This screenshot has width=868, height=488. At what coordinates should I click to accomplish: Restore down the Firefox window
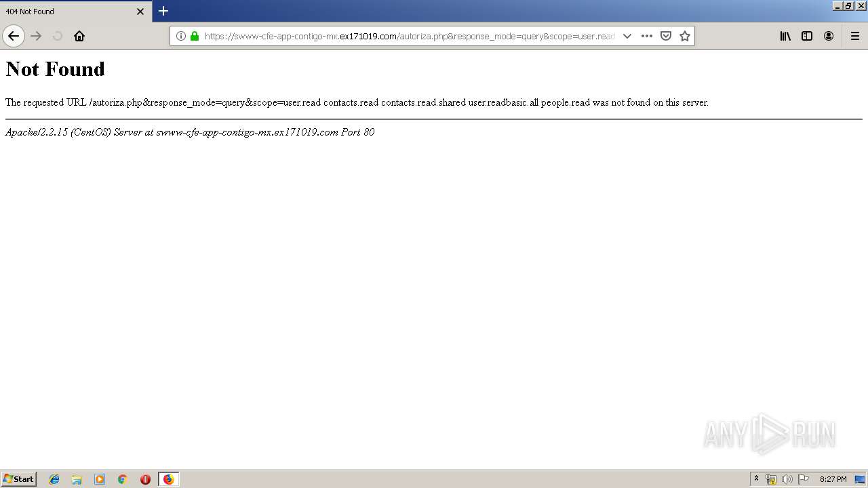pos(848,5)
